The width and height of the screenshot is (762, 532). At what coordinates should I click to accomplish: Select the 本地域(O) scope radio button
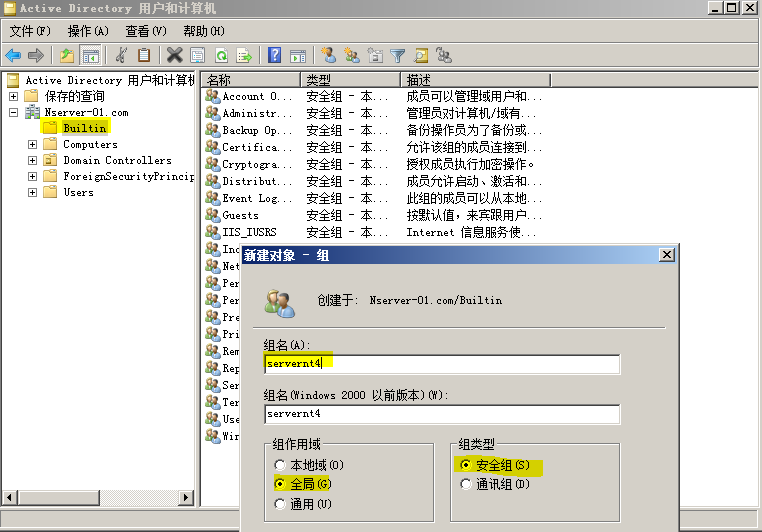coord(280,465)
